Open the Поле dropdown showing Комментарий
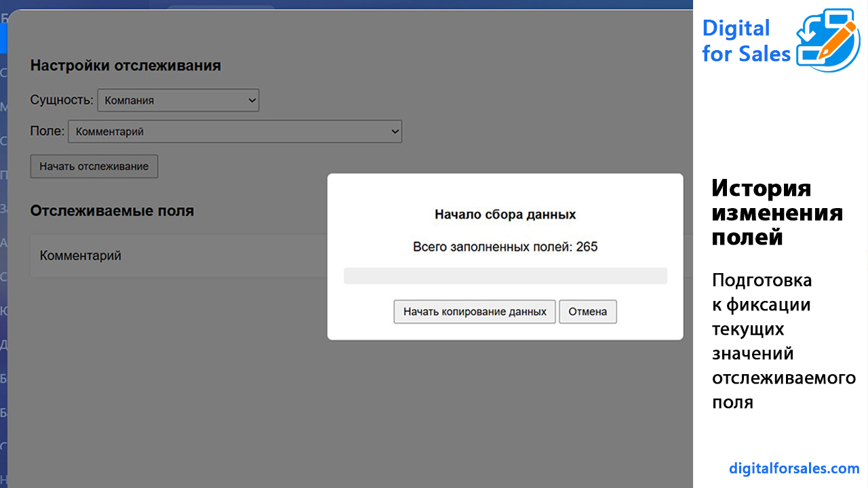 pyautogui.click(x=235, y=131)
